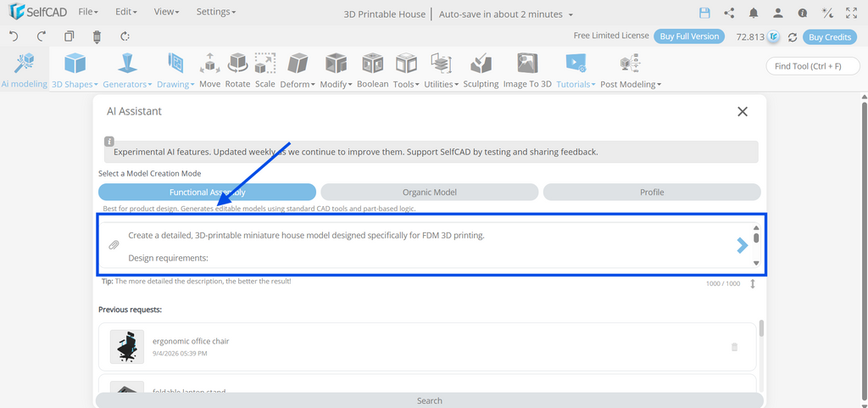The image size is (868, 408).
Task: Click the credits coin icon
Action: (774, 37)
